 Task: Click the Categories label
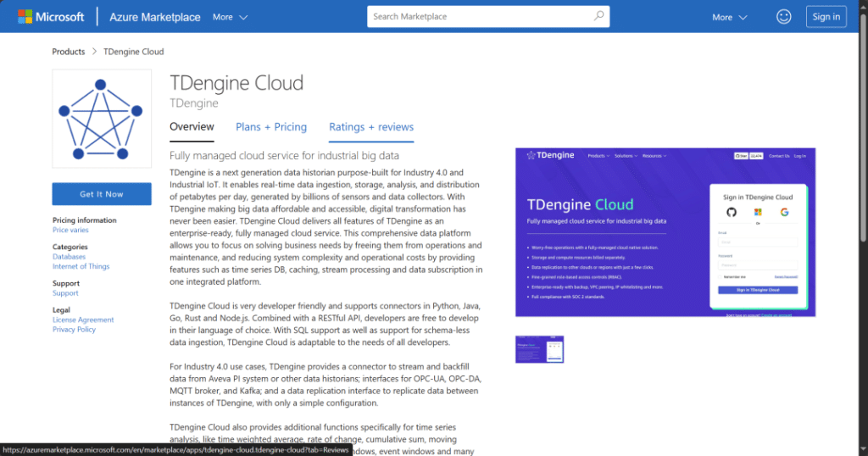70,247
